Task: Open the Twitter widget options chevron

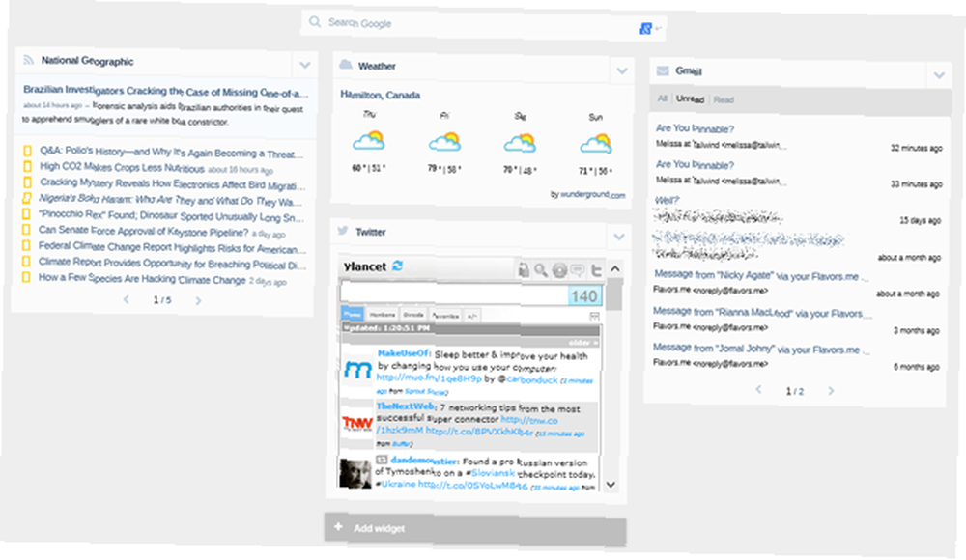Action: (x=619, y=237)
